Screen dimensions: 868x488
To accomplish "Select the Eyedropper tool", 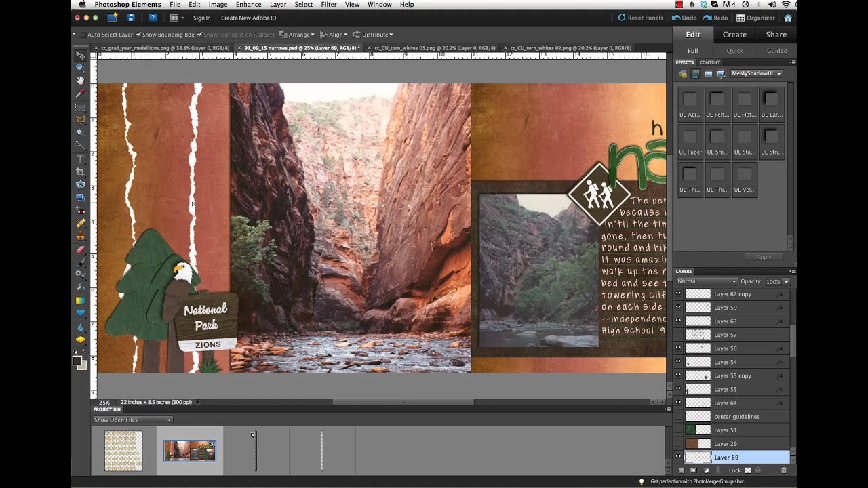I will (x=81, y=94).
